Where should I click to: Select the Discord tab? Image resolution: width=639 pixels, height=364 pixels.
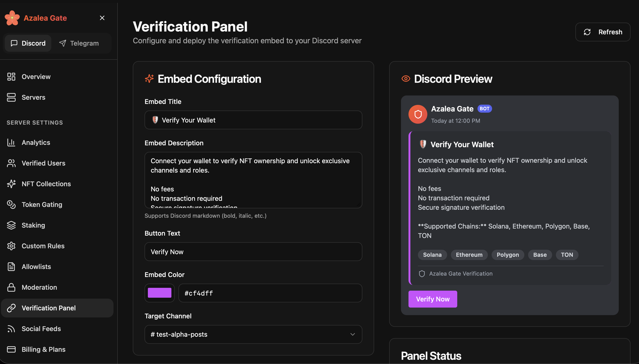click(28, 43)
